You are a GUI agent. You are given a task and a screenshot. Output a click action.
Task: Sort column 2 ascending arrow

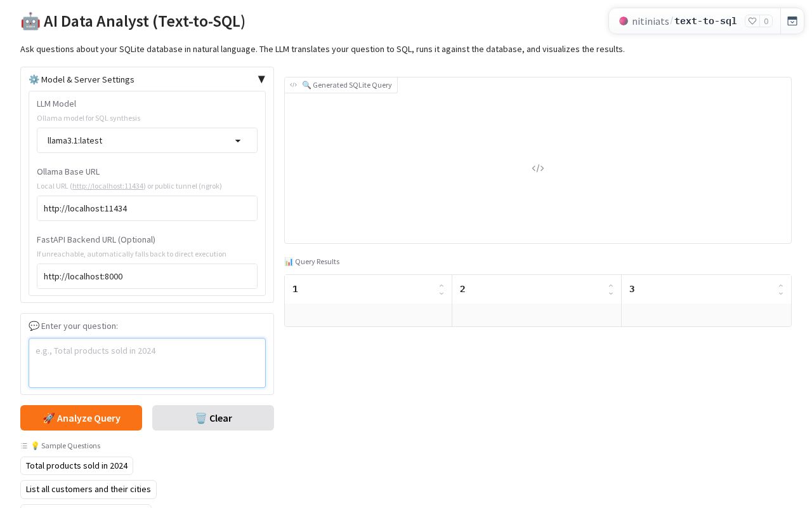coord(611,285)
